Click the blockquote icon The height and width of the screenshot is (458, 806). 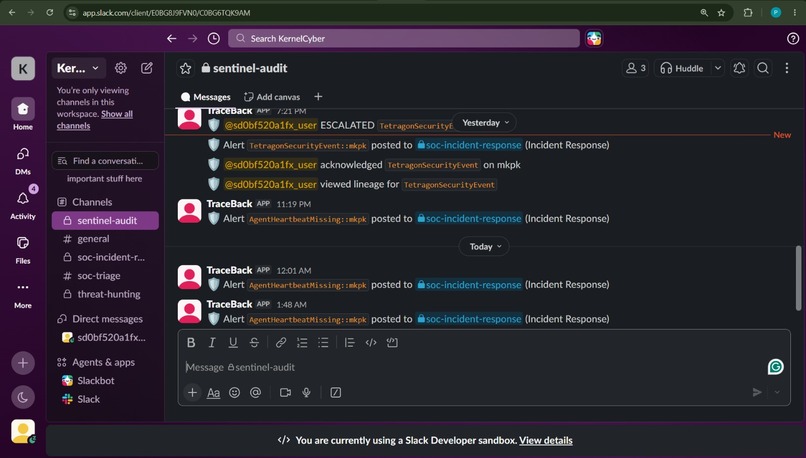[x=350, y=342]
